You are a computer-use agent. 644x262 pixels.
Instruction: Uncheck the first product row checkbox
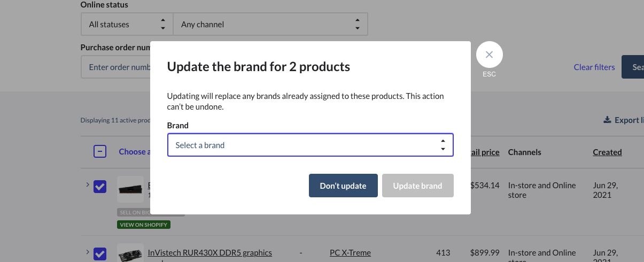tap(100, 187)
